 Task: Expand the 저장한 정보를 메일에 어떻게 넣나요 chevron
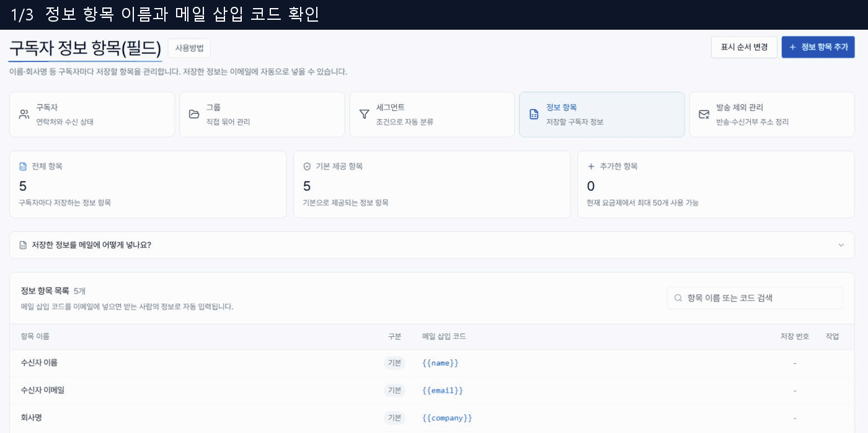tap(841, 245)
